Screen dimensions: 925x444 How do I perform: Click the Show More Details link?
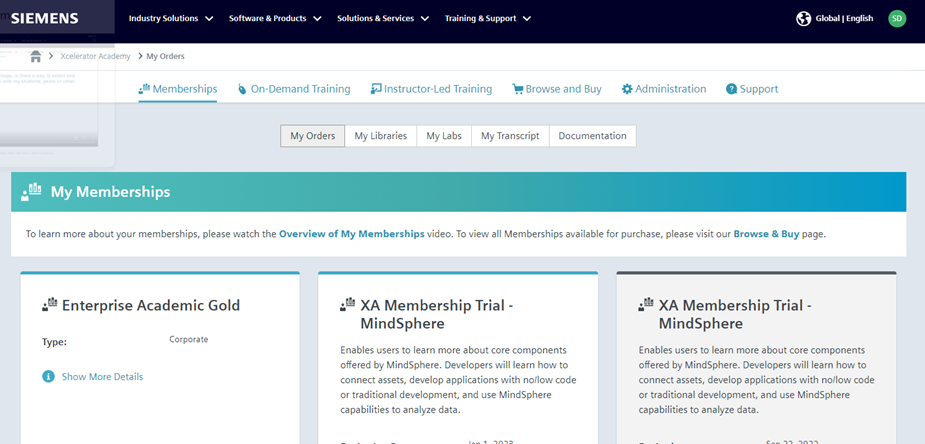click(x=102, y=376)
